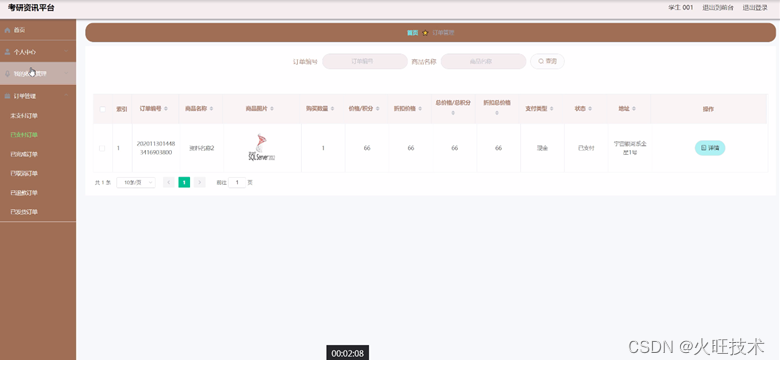
Task: Focus the 订单编号 search input field
Action: coord(365,61)
